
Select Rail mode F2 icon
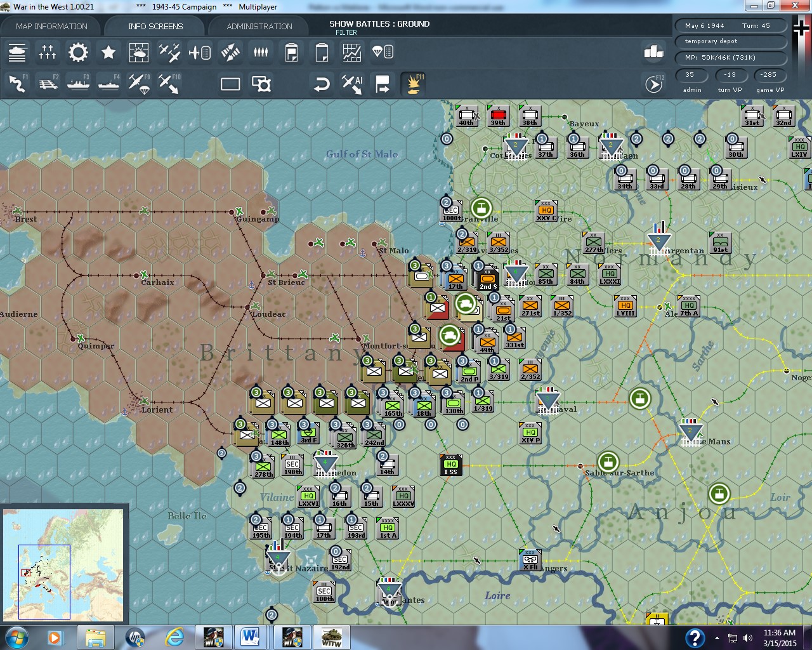(x=48, y=84)
